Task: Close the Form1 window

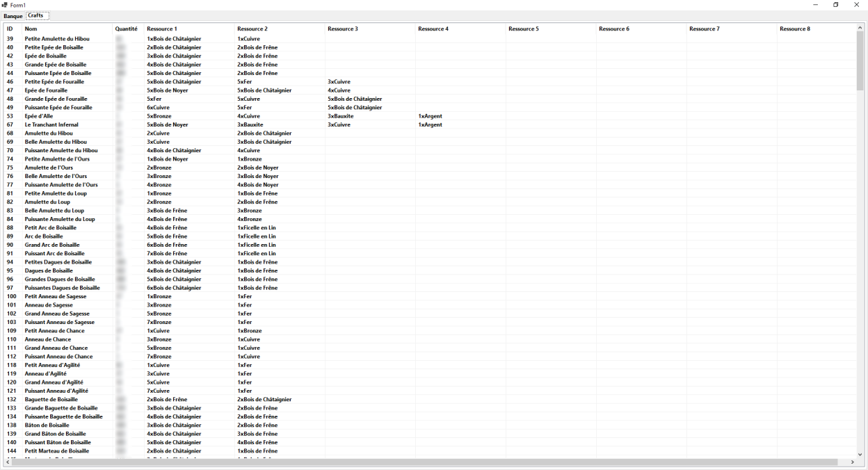Action: coord(857,5)
